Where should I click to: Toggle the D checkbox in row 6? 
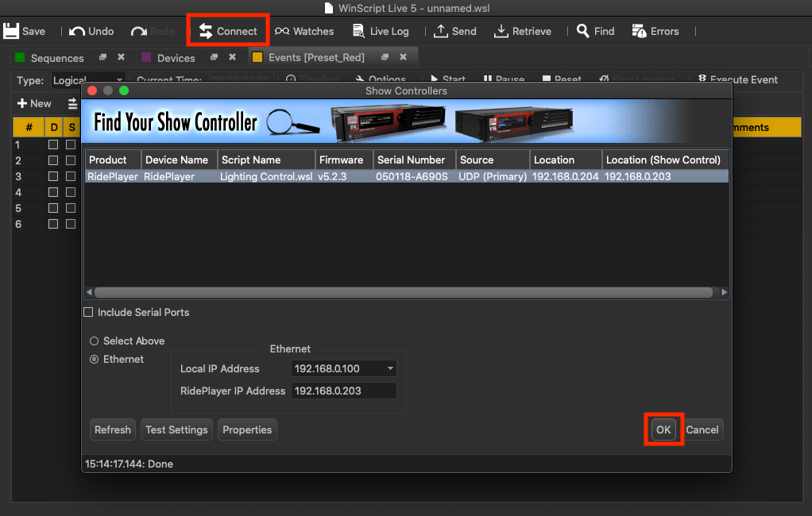(x=52, y=224)
